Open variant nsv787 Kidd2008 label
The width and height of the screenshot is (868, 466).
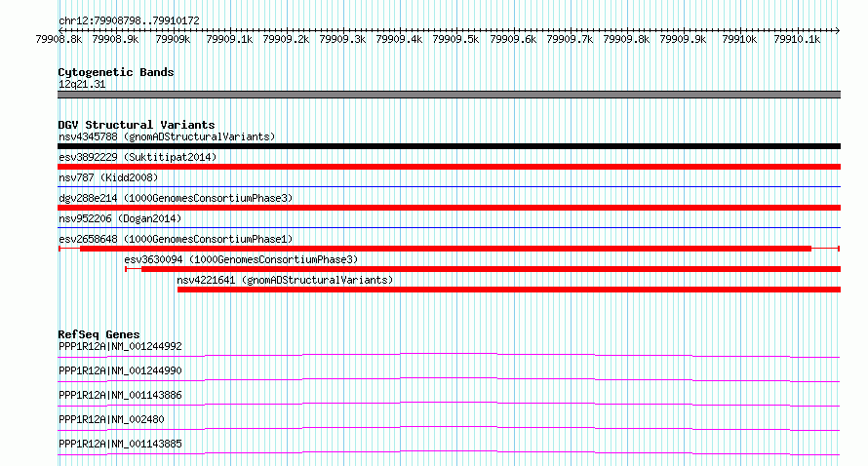(108, 177)
